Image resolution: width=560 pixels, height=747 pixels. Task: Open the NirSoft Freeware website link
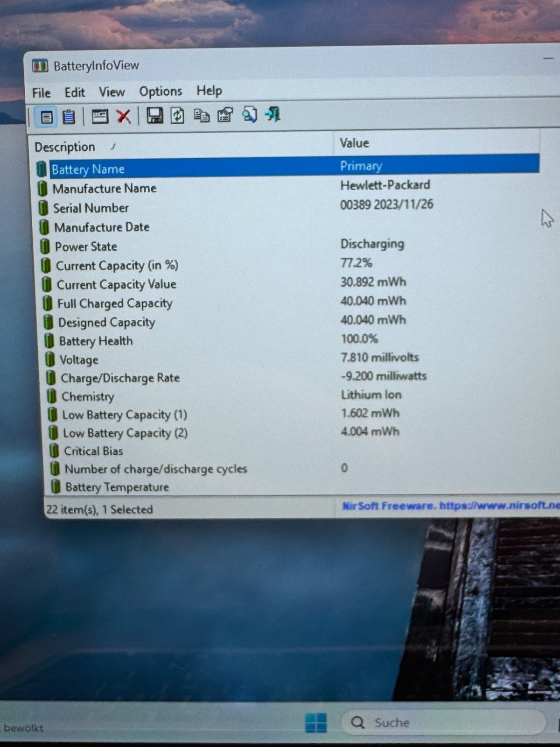(x=450, y=506)
